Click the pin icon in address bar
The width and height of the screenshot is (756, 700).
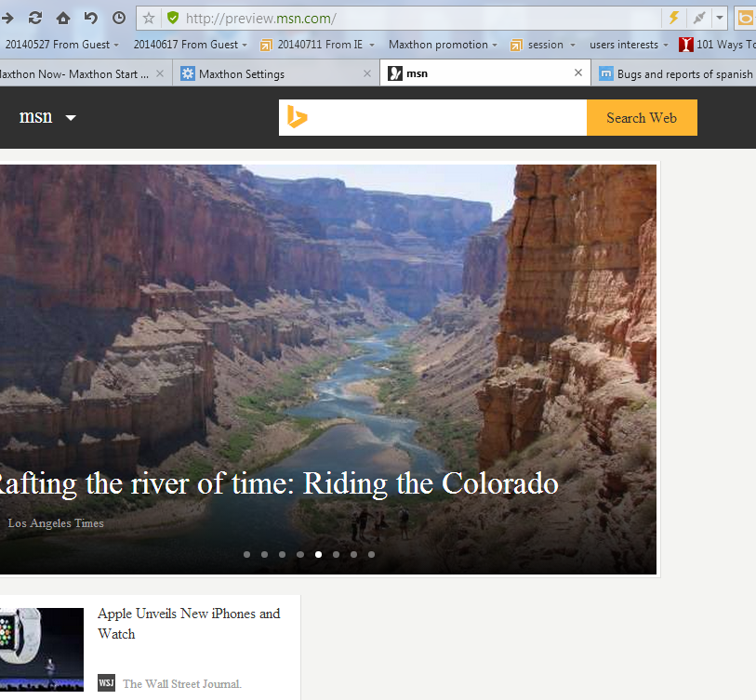point(699,19)
